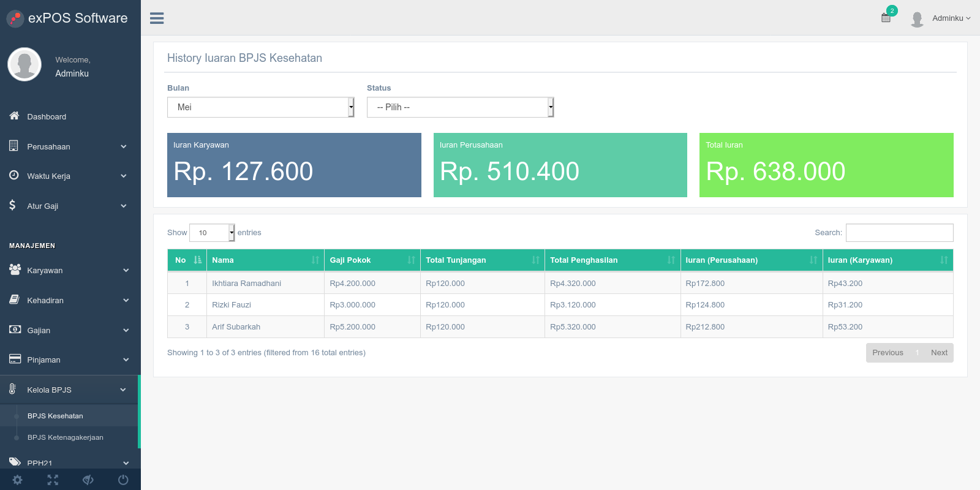Sort the table by Nama column
Viewport: 980px width, 490px height.
[266, 260]
